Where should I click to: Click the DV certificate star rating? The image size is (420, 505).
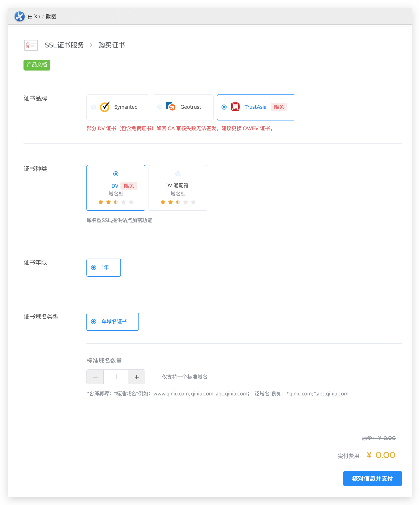coord(116,202)
